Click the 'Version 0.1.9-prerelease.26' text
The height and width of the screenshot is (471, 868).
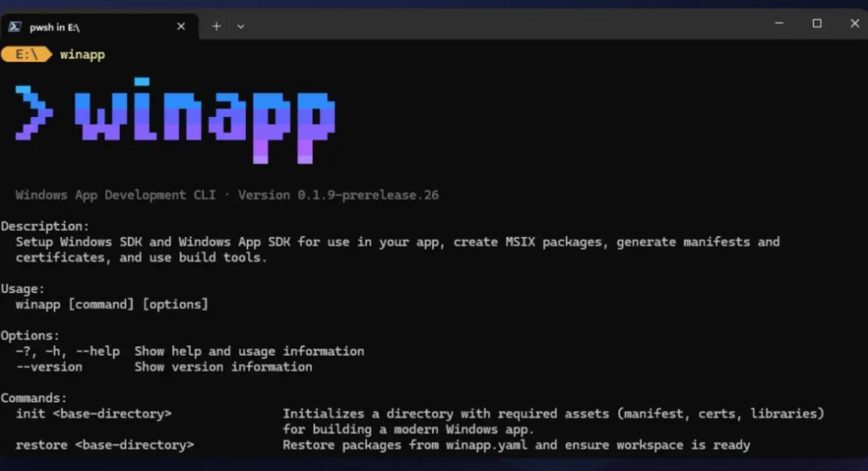coord(338,195)
